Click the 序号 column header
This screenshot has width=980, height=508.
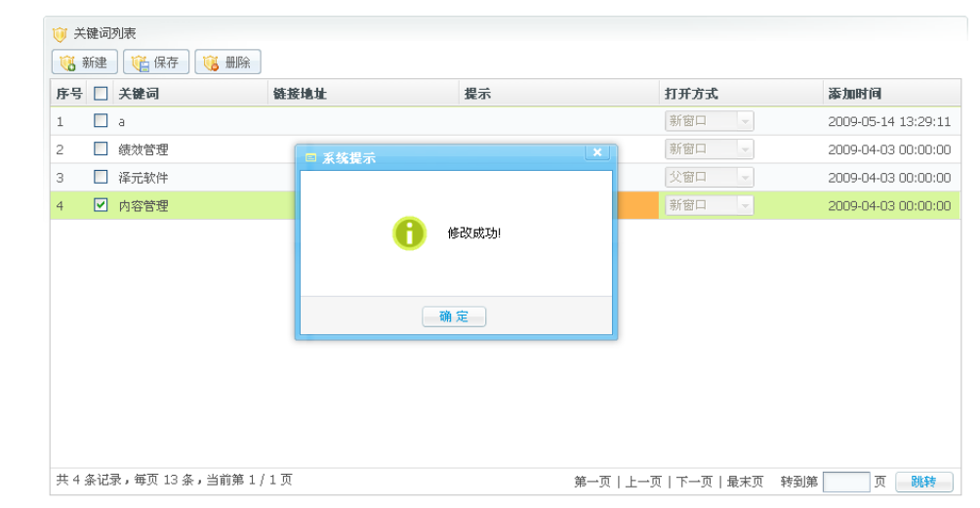pos(68,93)
